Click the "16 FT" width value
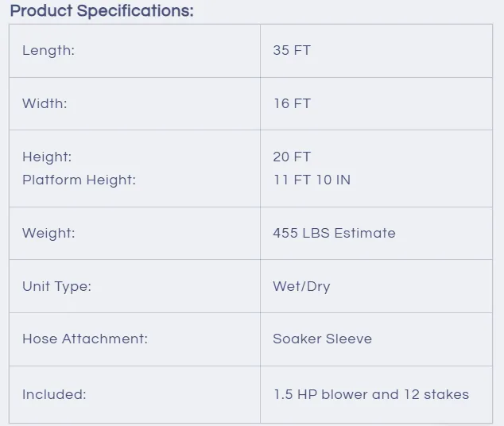The image size is (504, 426). click(x=292, y=103)
